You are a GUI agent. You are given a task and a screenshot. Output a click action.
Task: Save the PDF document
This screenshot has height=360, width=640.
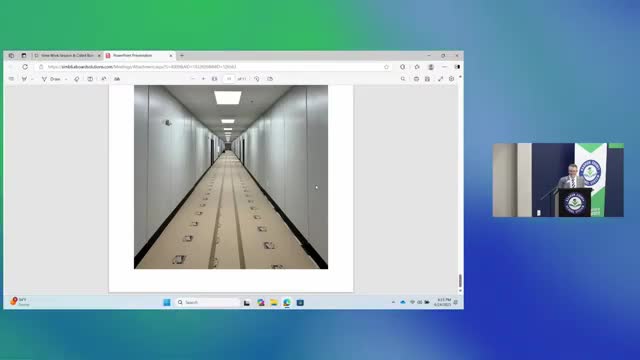[427, 79]
